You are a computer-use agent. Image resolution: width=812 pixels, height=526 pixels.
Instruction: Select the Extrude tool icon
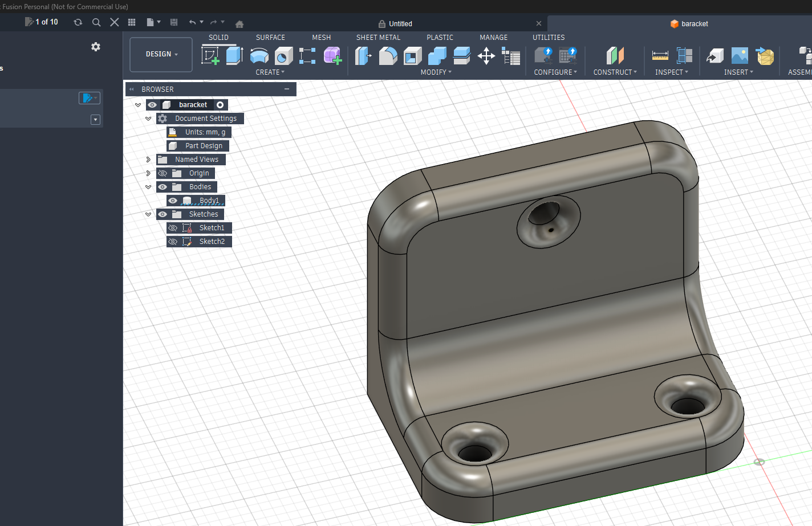point(234,56)
